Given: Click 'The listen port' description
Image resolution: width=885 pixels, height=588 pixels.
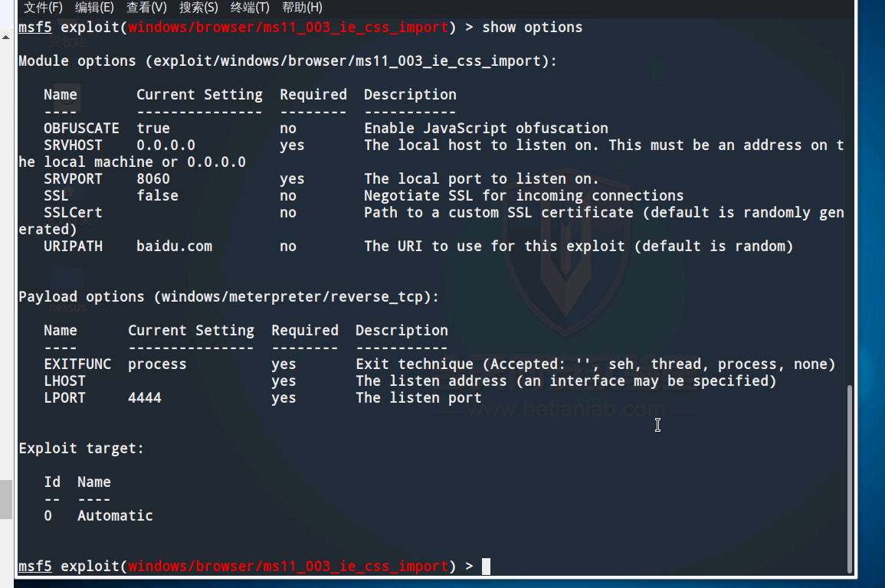Looking at the screenshot, I should tap(418, 398).
